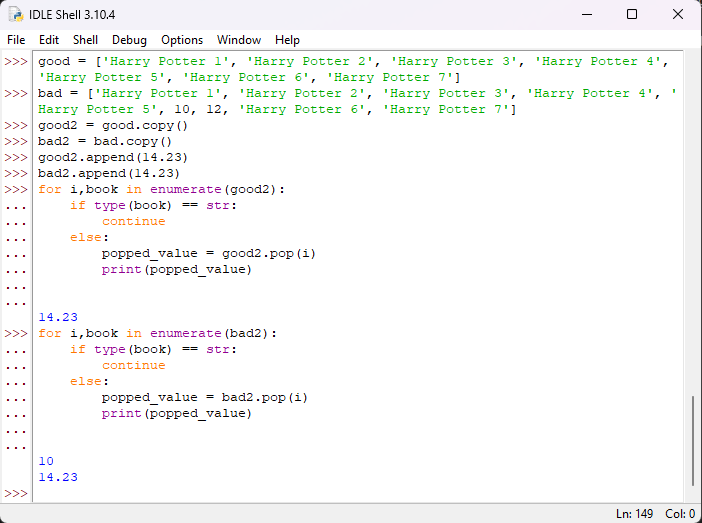The image size is (702, 523).
Task: Close the IDLE Shell window
Action: point(678,14)
